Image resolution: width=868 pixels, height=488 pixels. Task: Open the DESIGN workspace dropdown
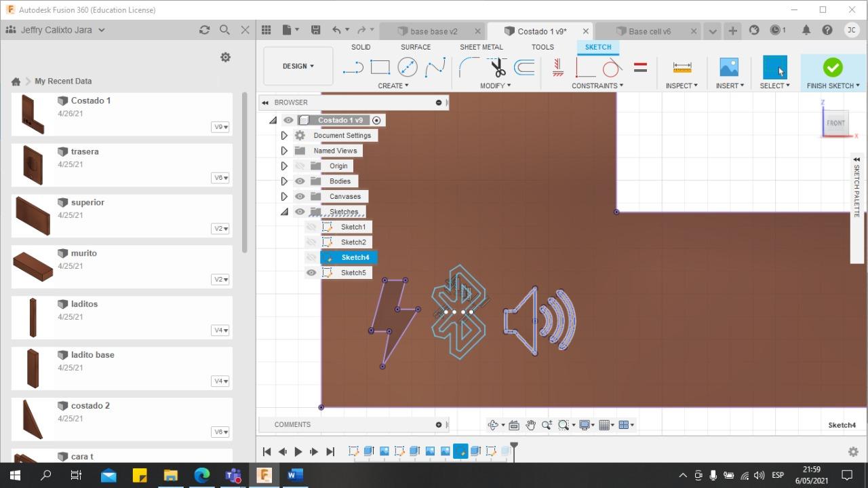[298, 66]
